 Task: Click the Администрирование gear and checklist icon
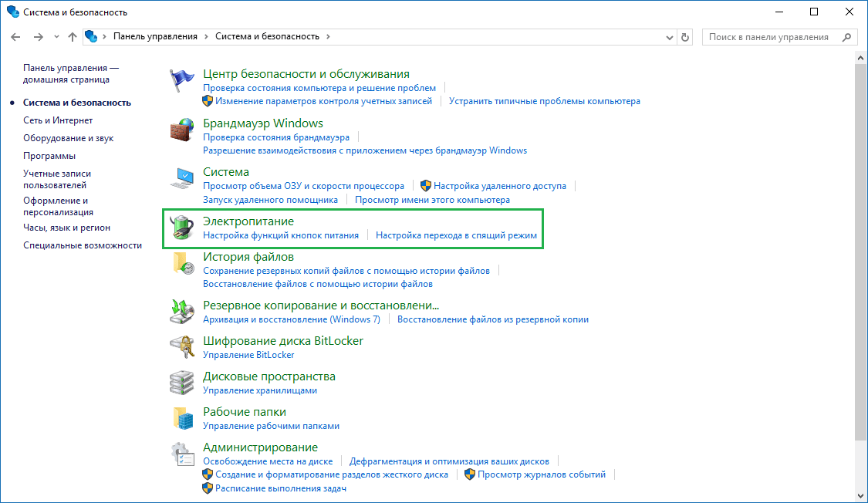point(182,454)
